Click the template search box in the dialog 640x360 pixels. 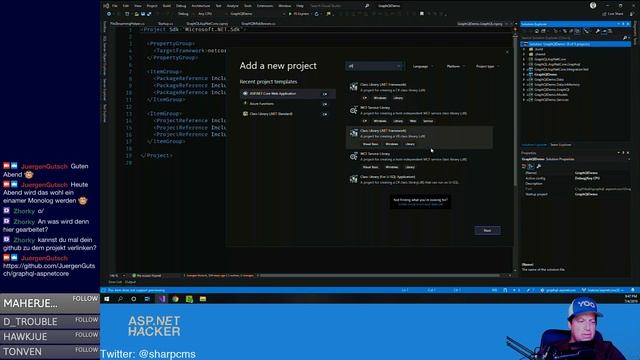pos(374,66)
